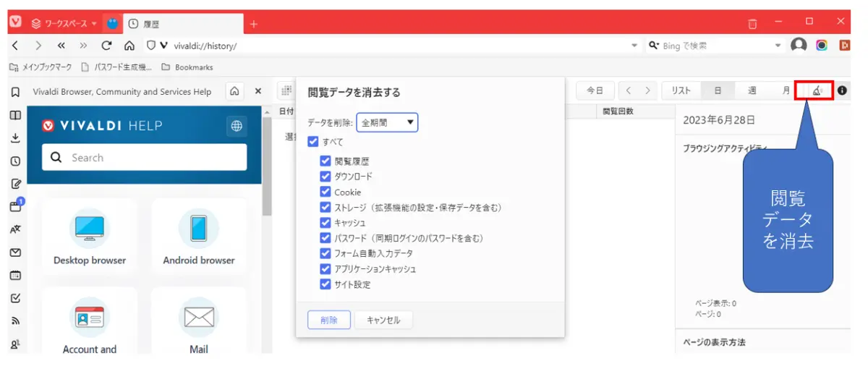Click the 今日 button

[595, 90]
